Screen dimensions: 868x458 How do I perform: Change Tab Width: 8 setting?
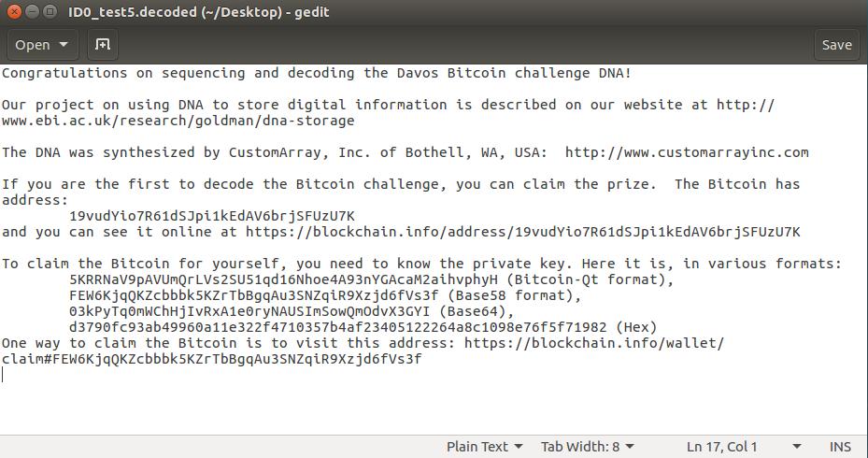point(588,447)
